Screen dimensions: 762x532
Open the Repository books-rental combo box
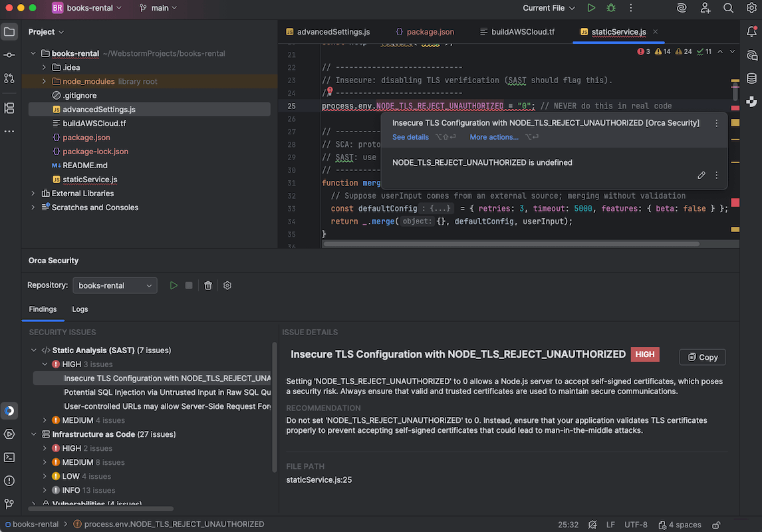114,286
